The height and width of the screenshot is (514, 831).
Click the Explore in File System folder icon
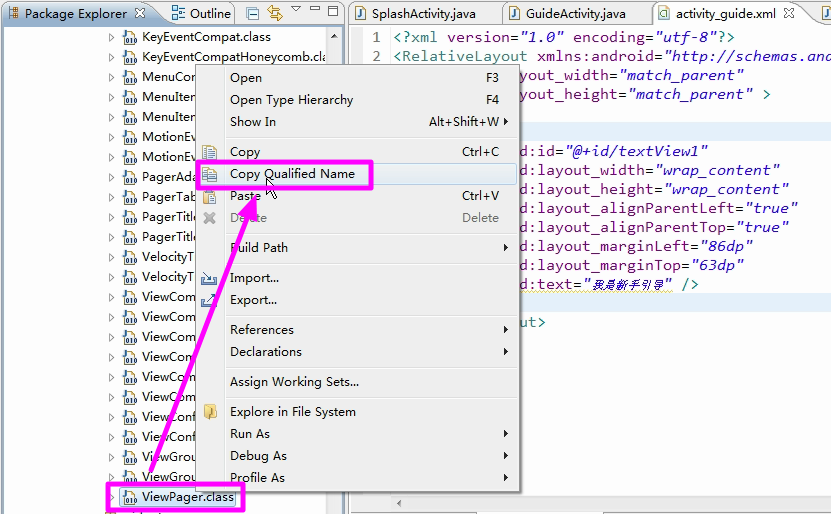(x=210, y=412)
